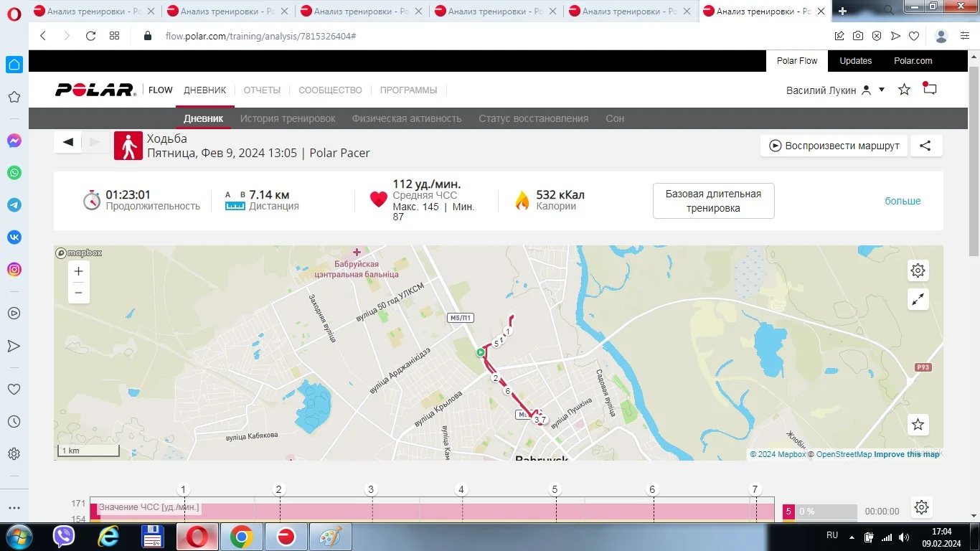This screenshot has height=551, width=980.
Task: Click Базовая длительная тренировка button
Action: tap(714, 201)
